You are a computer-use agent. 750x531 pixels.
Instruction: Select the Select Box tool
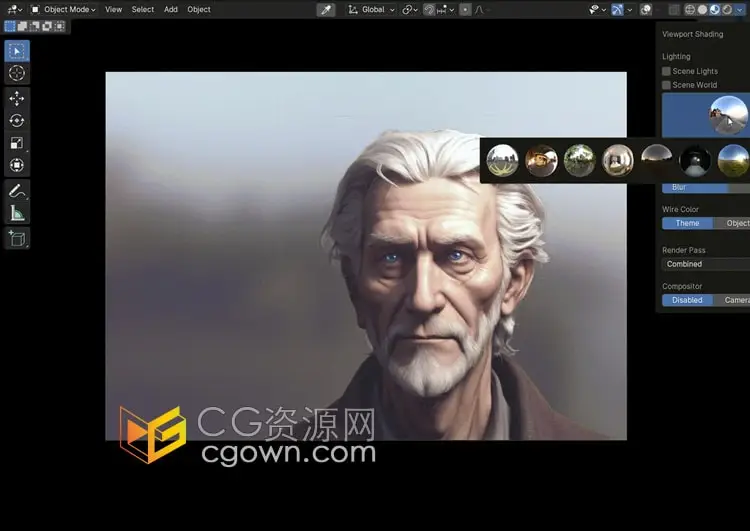tap(17, 51)
